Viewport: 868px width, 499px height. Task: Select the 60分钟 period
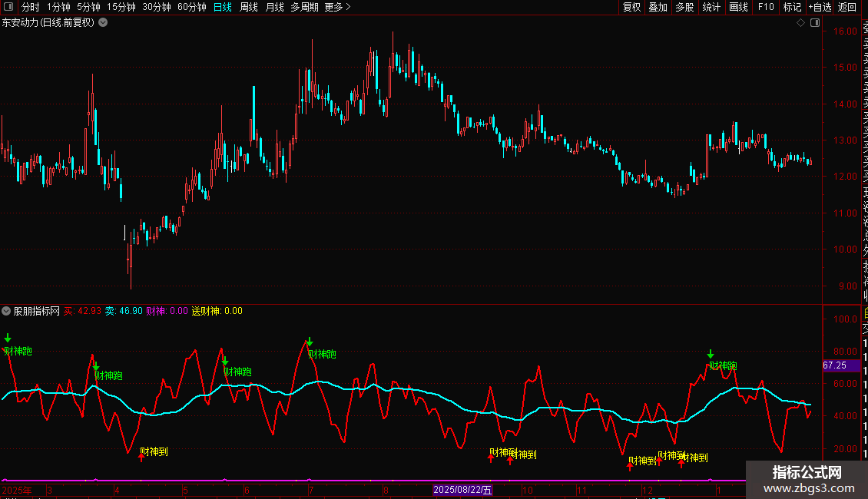coord(192,7)
